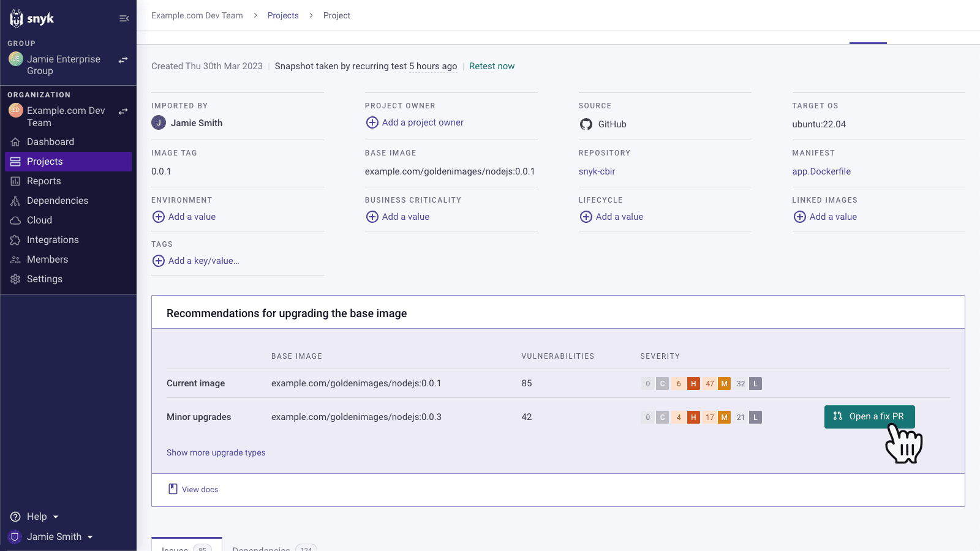Image resolution: width=980 pixels, height=551 pixels.
Task: Go to Dependencies in sidebar
Action: 68,201
